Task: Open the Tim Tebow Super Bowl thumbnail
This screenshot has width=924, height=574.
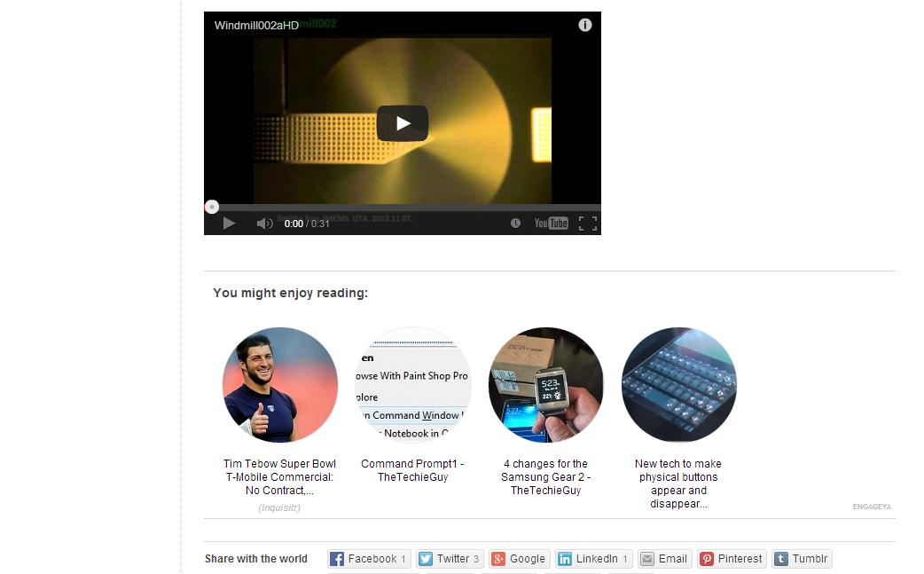Action: pos(280,385)
